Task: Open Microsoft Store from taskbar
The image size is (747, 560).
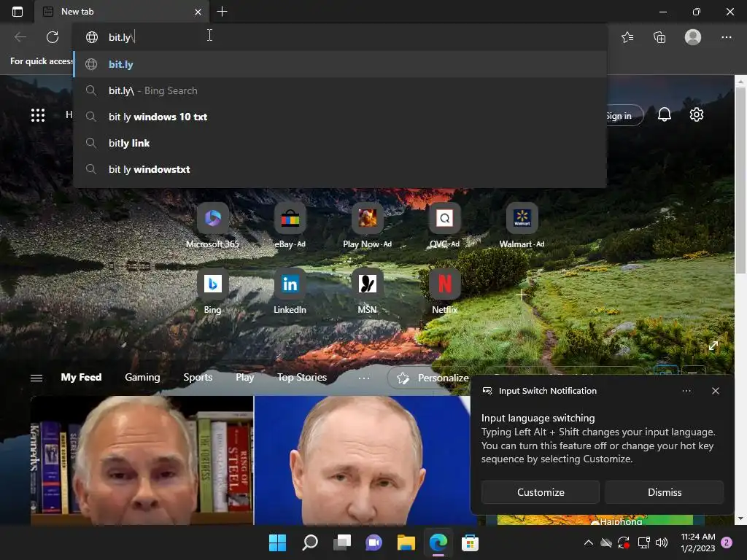Action: point(470,542)
